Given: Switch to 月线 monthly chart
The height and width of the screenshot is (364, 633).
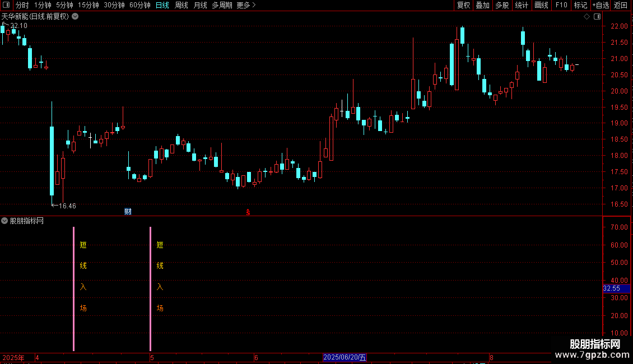Looking at the screenshot, I should 200,5.
